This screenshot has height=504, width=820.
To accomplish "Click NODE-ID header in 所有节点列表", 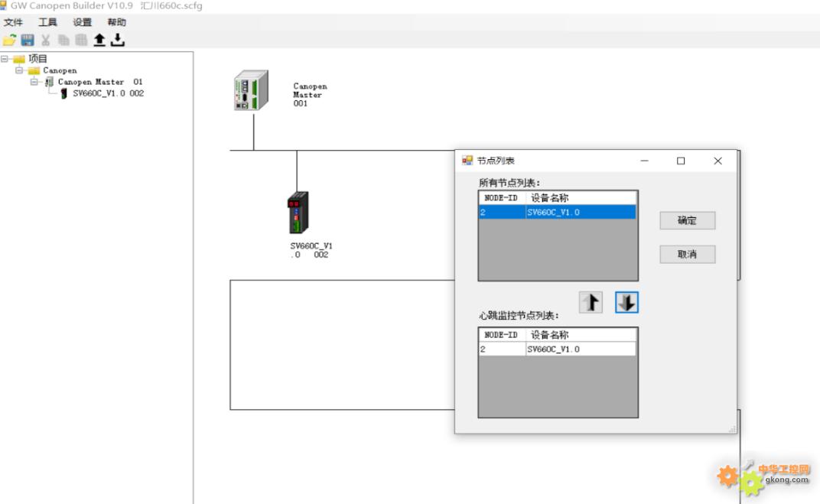I will (x=502, y=198).
